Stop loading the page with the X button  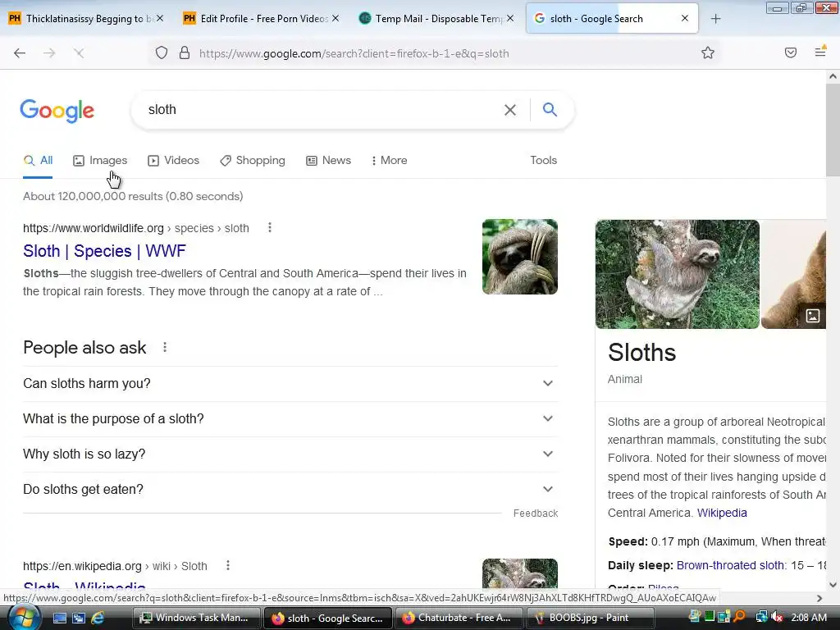tap(79, 52)
